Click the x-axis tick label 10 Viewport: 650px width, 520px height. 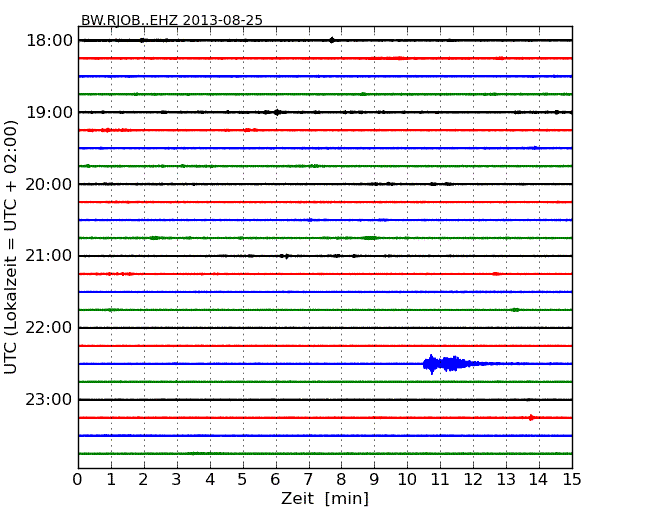[407, 480]
